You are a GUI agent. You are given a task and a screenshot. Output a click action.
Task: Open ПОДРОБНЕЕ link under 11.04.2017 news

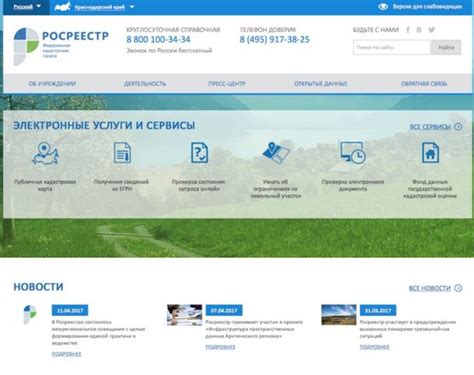click(x=66, y=354)
